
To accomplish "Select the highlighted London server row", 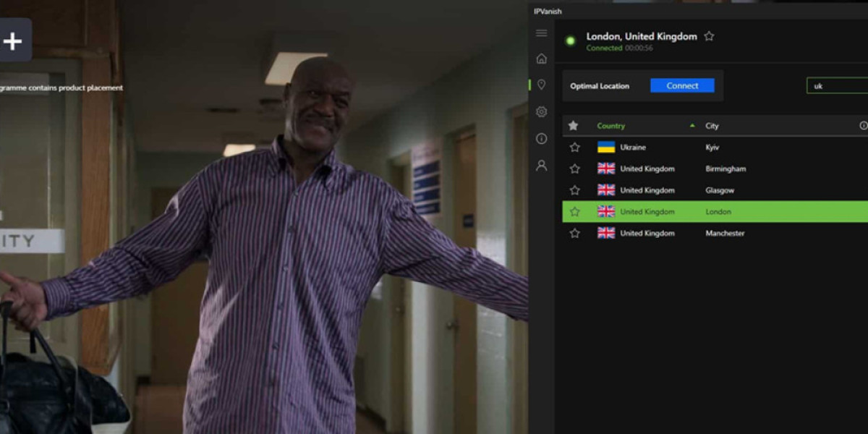I will point(718,212).
